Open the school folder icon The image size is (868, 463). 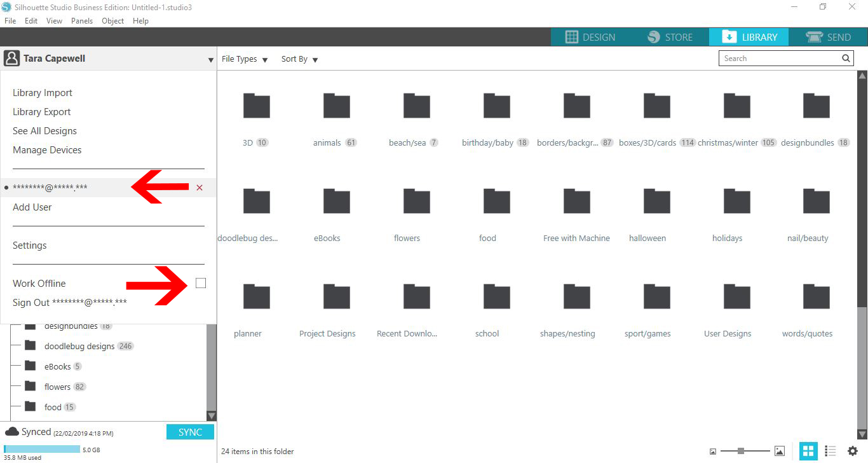click(497, 296)
